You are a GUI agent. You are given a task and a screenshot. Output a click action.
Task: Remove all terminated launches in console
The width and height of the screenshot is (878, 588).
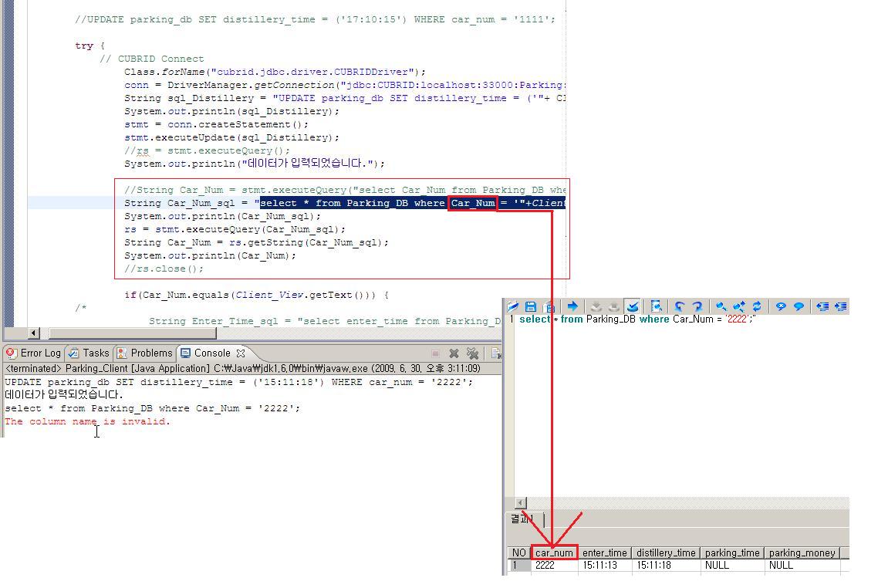tap(473, 353)
